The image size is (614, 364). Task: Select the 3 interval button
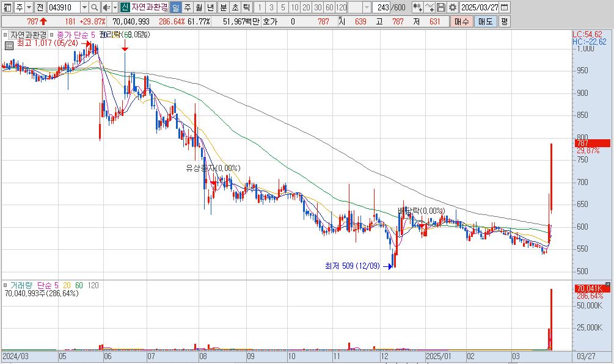click(x=271, y=7)
